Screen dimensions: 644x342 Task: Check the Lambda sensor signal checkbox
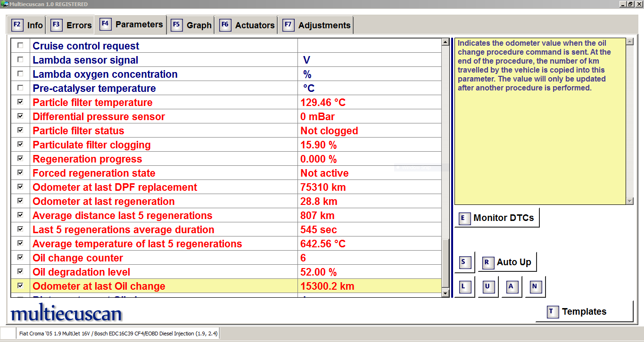click(x=20, y=60)
